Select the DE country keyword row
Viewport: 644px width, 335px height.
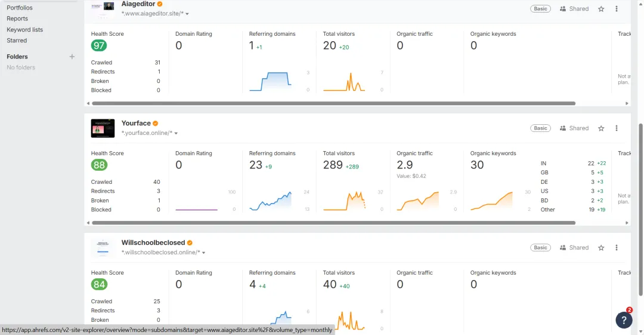pos(574,182)
